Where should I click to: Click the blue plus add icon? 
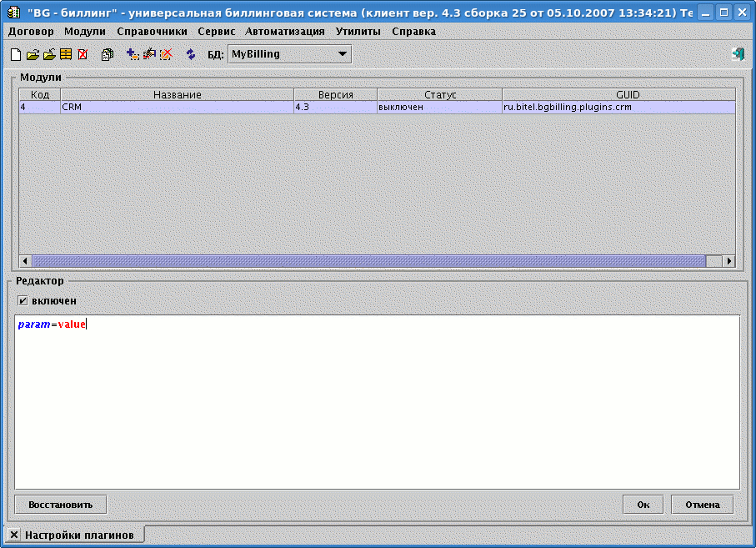(x=133, y=55)
